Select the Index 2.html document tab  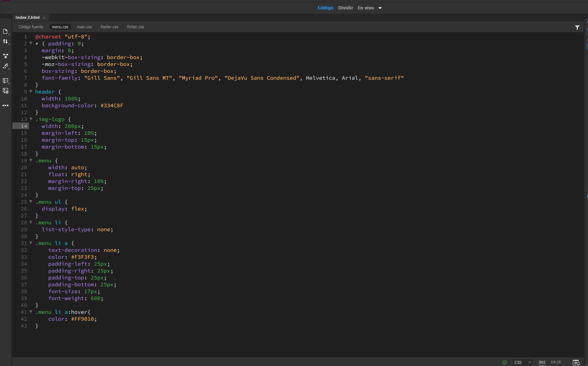pos(28,17)
